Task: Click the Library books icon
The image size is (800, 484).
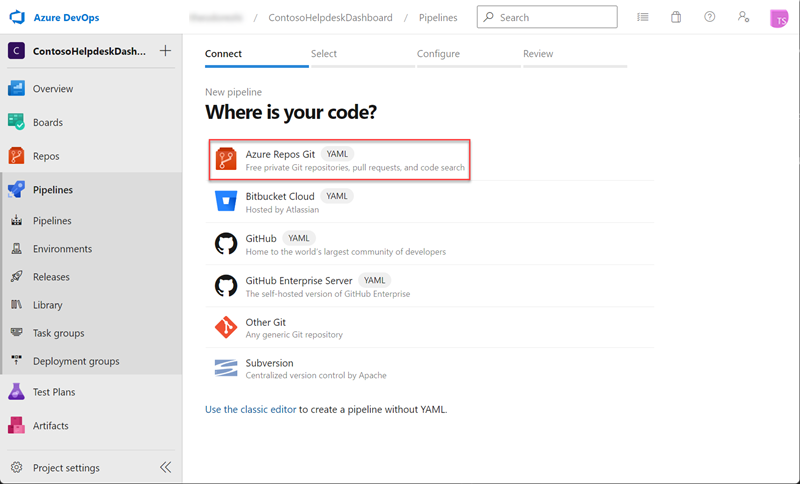Action: (x=17, y=304)
